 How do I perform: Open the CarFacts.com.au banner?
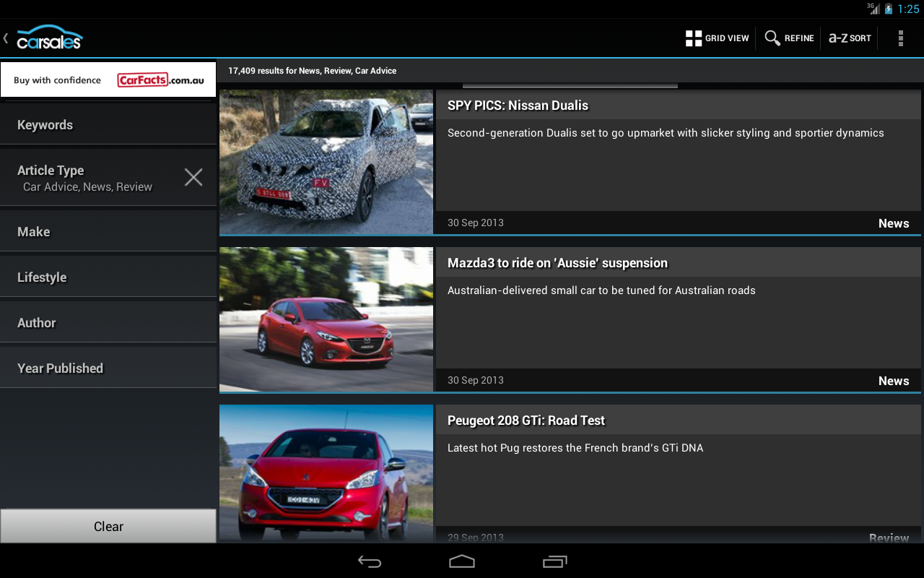(x=108, y=79)
